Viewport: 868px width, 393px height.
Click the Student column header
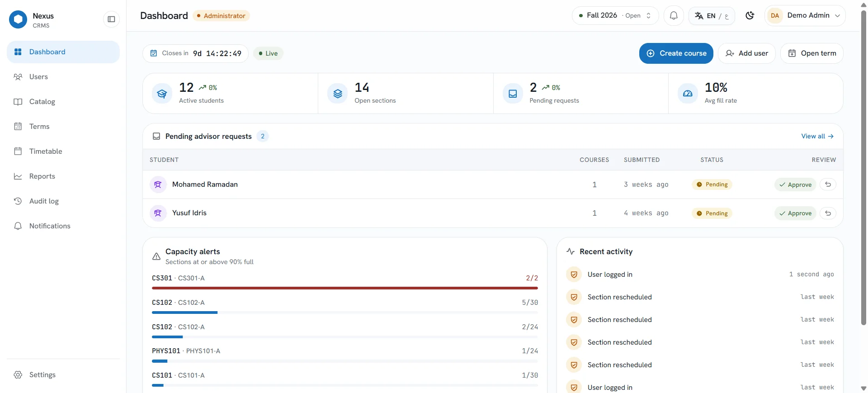click(164, 160)
